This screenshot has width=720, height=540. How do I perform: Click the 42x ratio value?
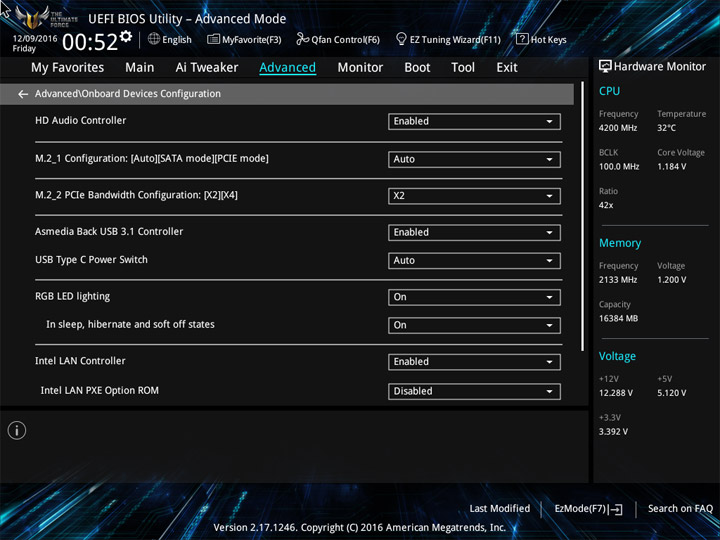[x=606, y=205]
